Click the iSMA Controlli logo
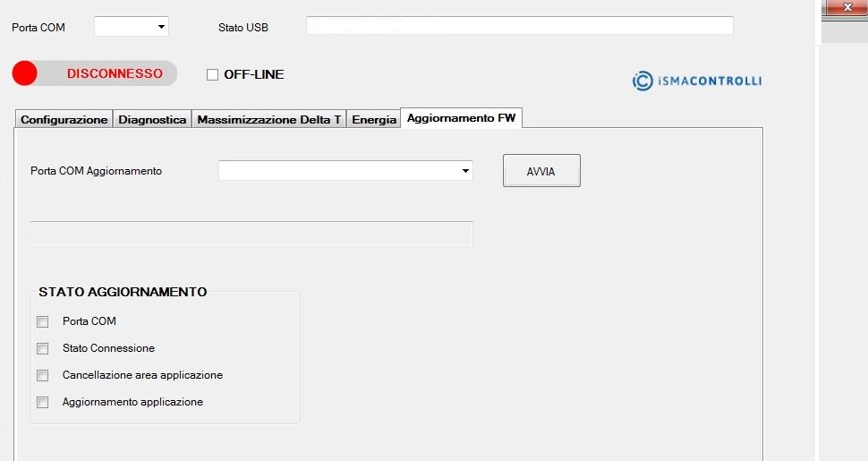The image size is (868, 461). pos(697,81)
